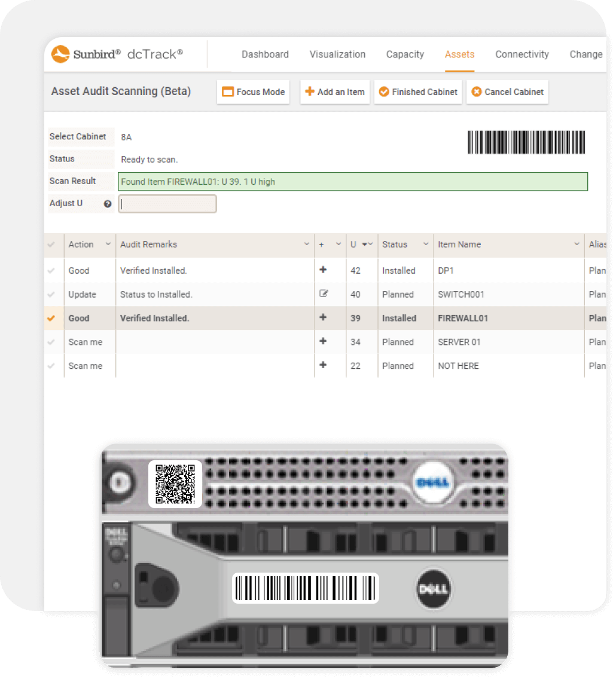The width and height of the screenshot is (616, 679).
Task: Click 'Scan me' action in NOT HERE row
Action: point(86,366)
